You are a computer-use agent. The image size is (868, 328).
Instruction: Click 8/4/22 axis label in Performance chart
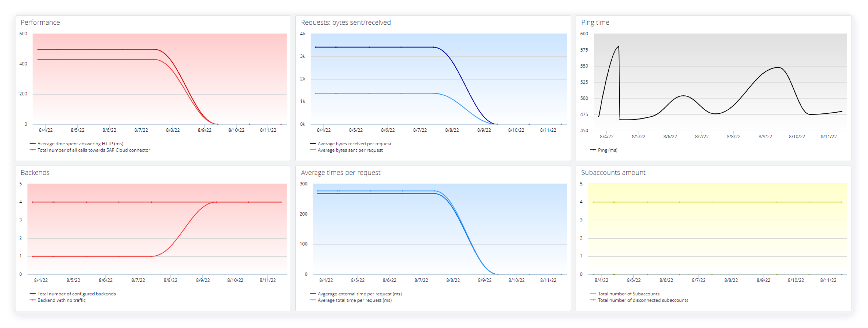pyautogui.click(x=46, y=130)
